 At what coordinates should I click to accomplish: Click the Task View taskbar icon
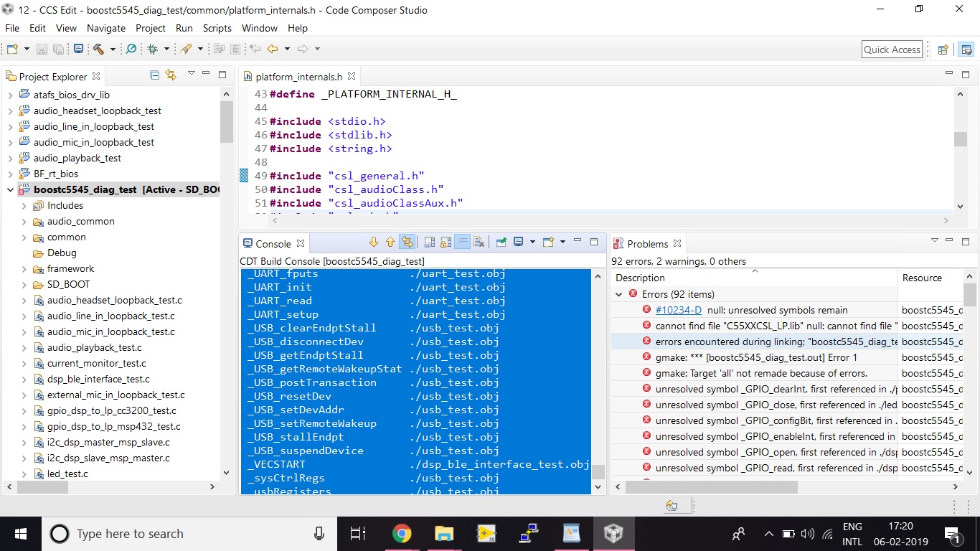coord(357,533)
